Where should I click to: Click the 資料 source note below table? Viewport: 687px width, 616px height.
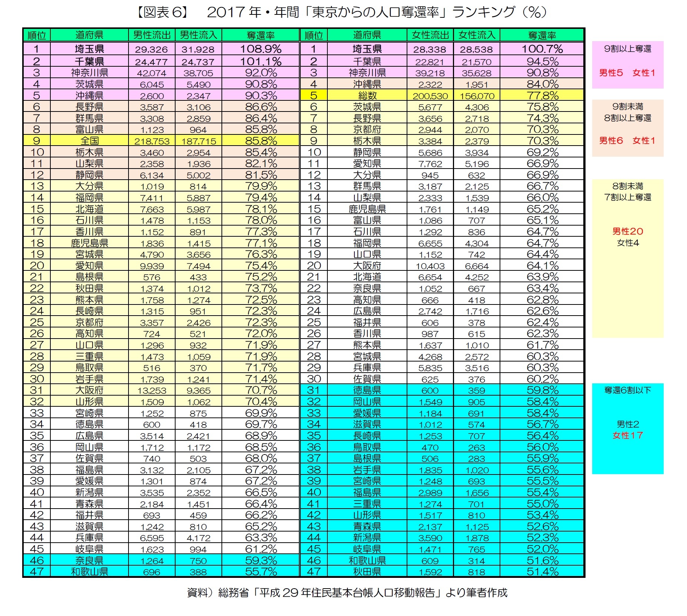[x=347, y=593]
